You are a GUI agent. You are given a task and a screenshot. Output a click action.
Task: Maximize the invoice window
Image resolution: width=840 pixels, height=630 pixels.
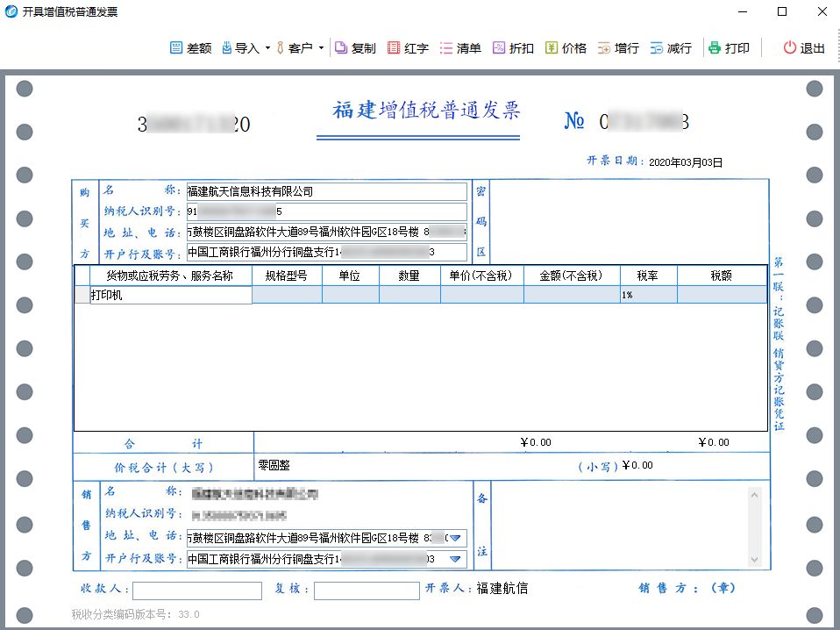pos(782,11)
